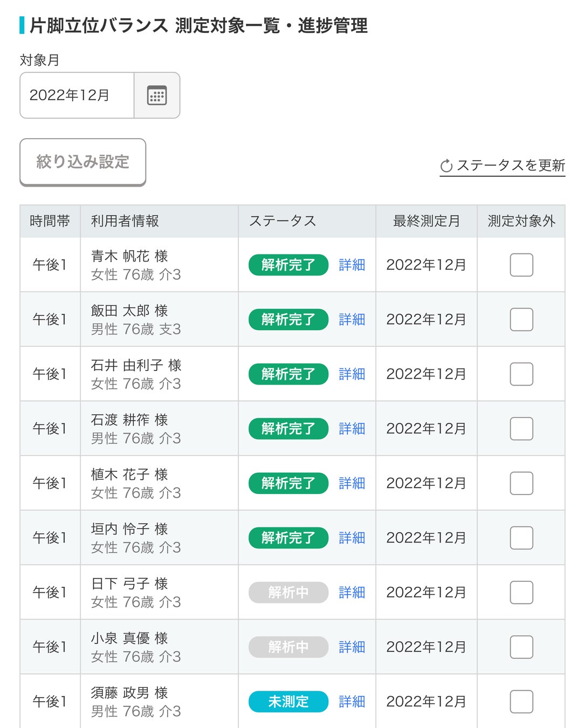Click 未測定 badge for 須藤 政男
Viewport: 585px width, 728px height.
tap(288, 702)
